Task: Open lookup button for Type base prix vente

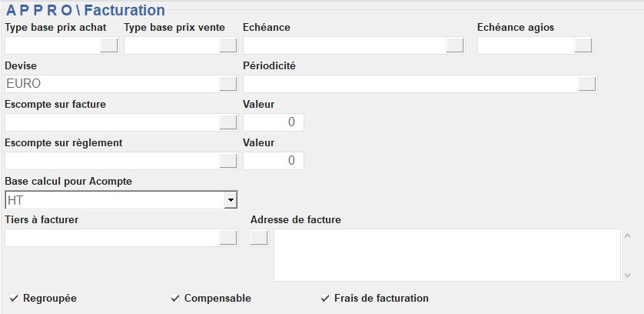Action: click(228, 45)
